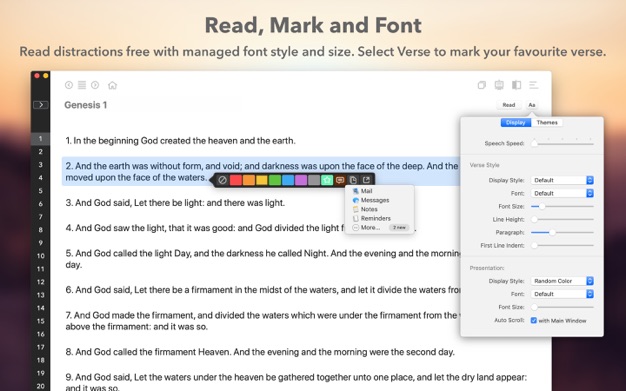Screen dimensions: 626x391
Task: Select chapter 5 in the sidebar
Action: pos(40,191)
